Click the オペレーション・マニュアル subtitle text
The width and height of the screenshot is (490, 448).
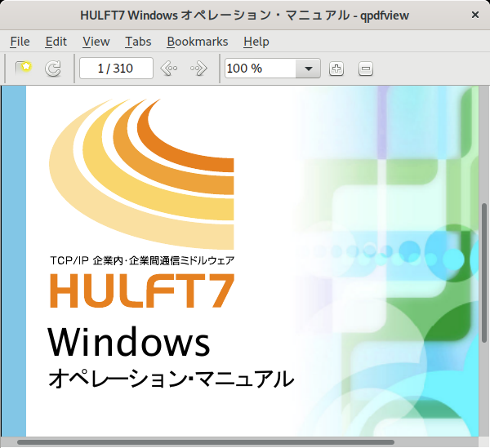pyautogui.click(x=171, y=379)
